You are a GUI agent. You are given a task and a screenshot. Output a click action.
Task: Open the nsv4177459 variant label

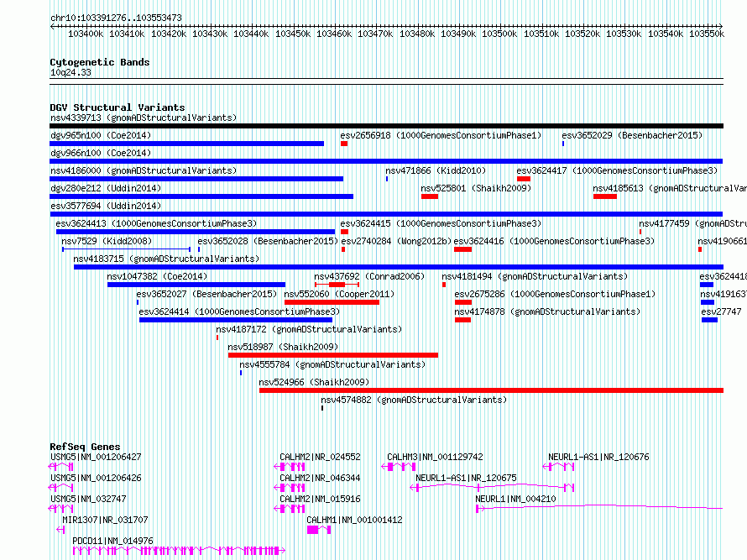[x=692, y=223]
